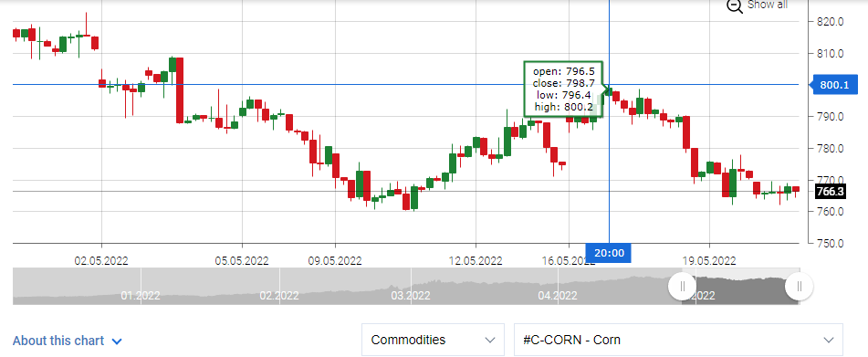
Task: Click the blue 20:00 time marker
Action: click(x=609, y=254)
